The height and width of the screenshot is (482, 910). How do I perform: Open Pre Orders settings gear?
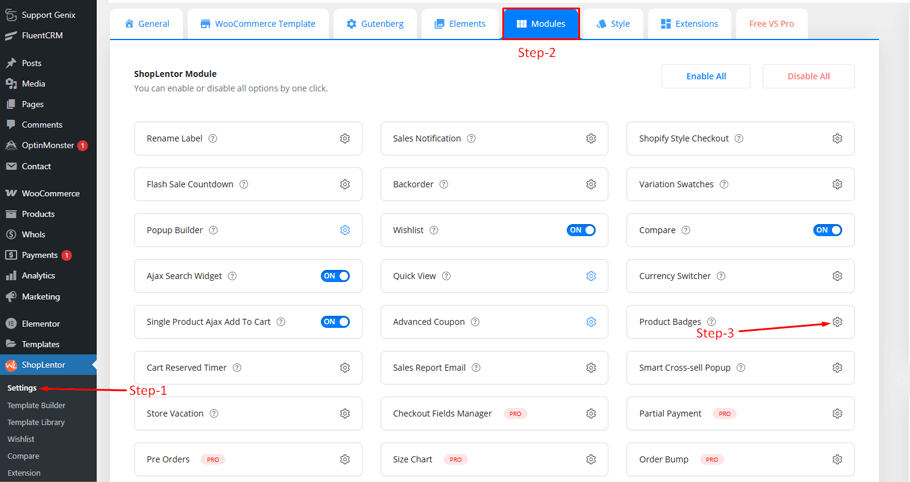[345, 459]
